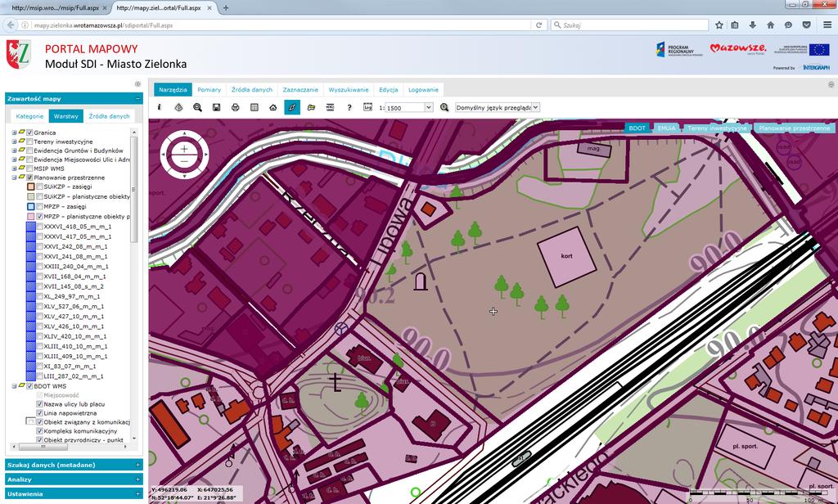
Task: Print the map using the printer icon
Action: click(235, 107)
